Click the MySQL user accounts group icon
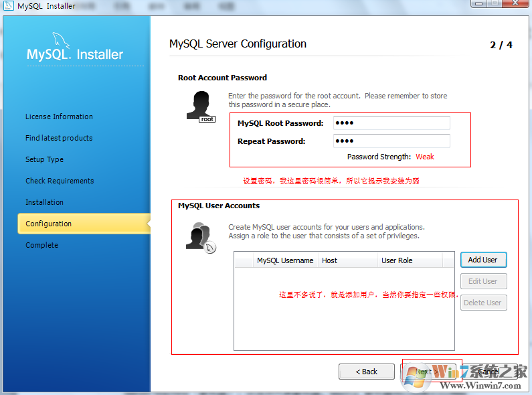This screenshot has height=395, width=532. 201,238
